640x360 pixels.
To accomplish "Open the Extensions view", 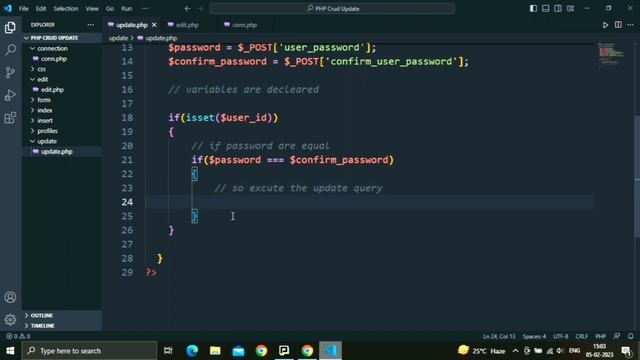I will (10, 118).
